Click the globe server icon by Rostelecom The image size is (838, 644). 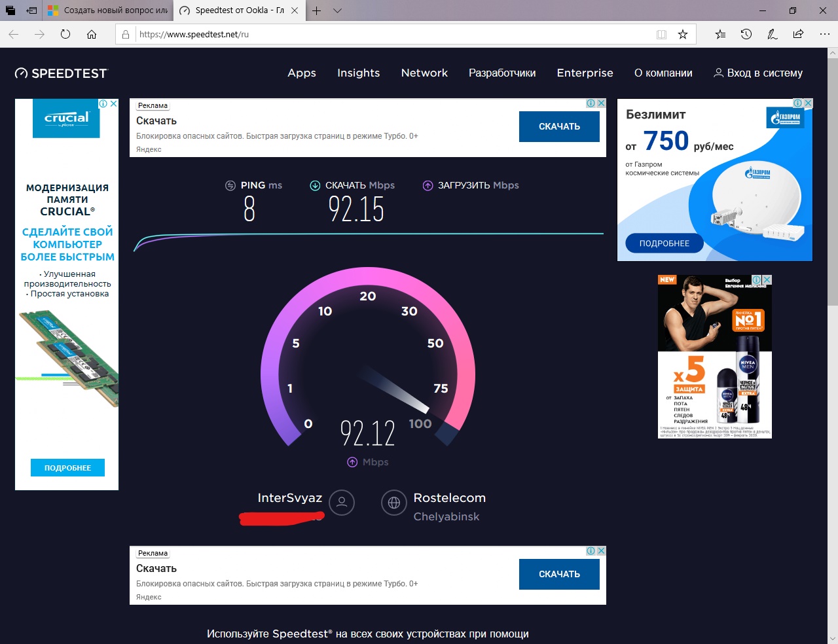(394, 503)
